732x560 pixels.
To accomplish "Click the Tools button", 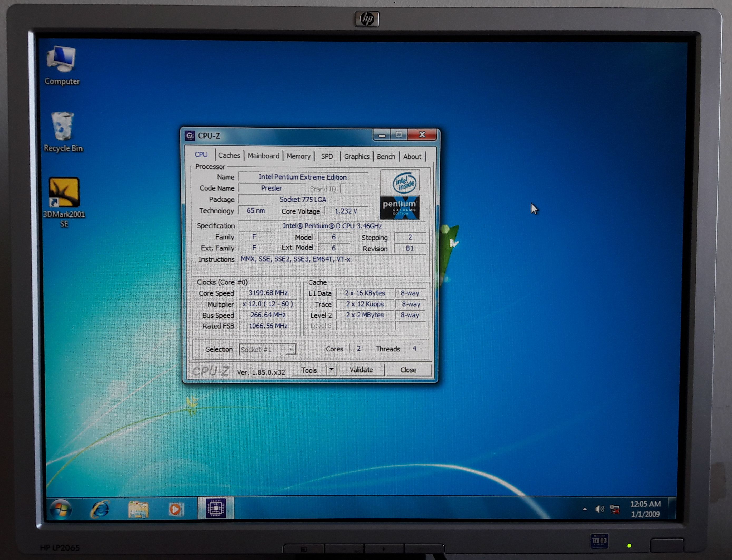I will [309, 370].
